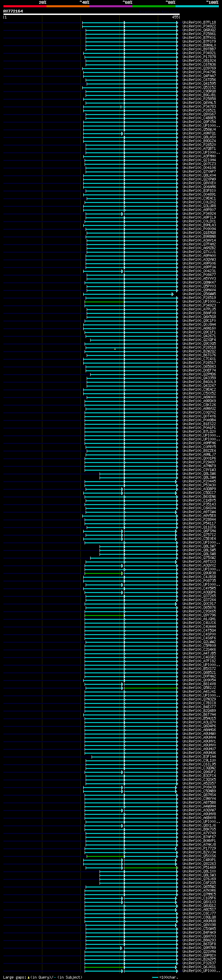Select hit label UniRef100_P26519
Screen dimensions: 222x980
pos(199,298)
